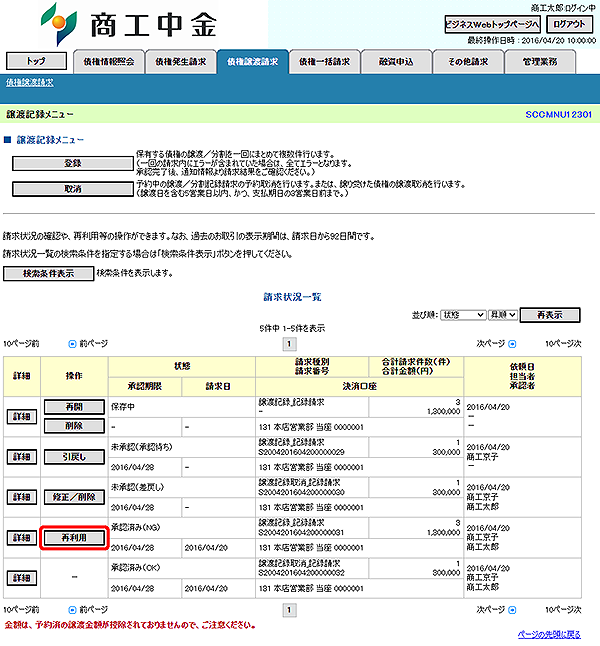
Task: Click request number S20042016042000000032
Action: click(302, 573)
